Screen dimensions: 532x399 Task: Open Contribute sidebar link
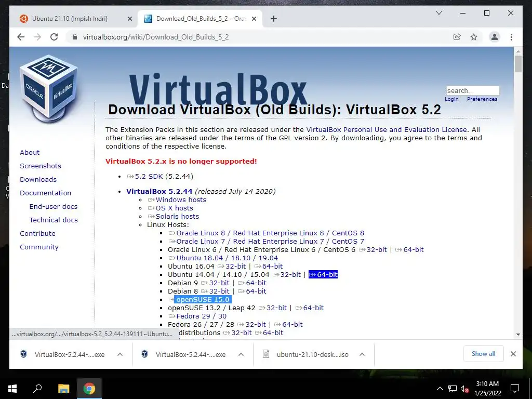click(x=37, y=233)
